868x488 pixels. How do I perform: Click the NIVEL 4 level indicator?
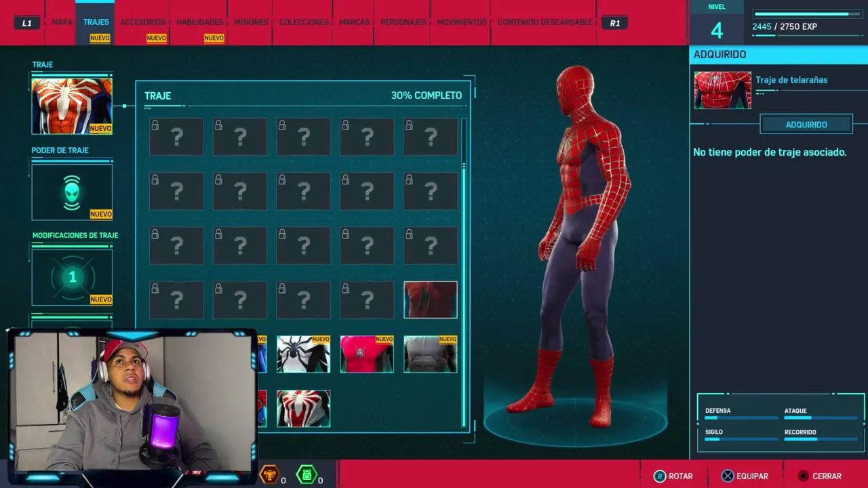coord(717,23)
